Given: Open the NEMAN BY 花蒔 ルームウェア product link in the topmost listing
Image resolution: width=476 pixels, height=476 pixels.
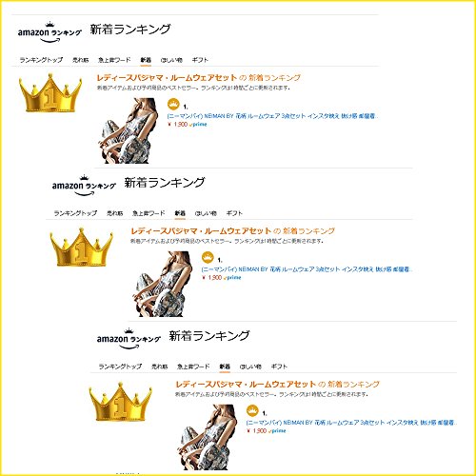Looking at the screenshot, I should (272, 116).
